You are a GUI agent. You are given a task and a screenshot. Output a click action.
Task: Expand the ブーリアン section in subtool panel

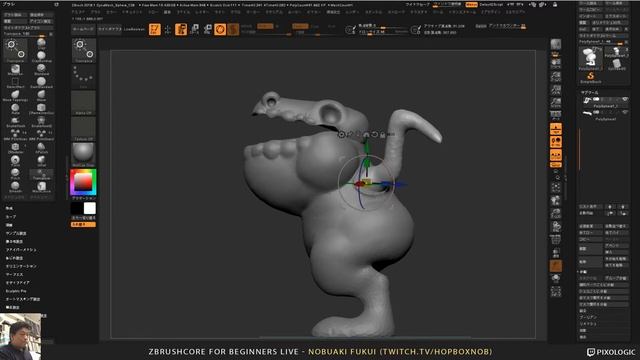click(x=588, y=317)
